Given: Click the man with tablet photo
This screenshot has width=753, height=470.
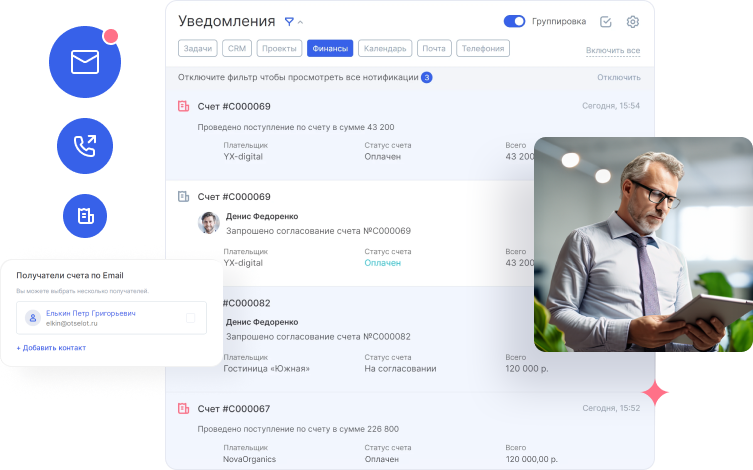Looking at the screenshot, I should point(643,244).
